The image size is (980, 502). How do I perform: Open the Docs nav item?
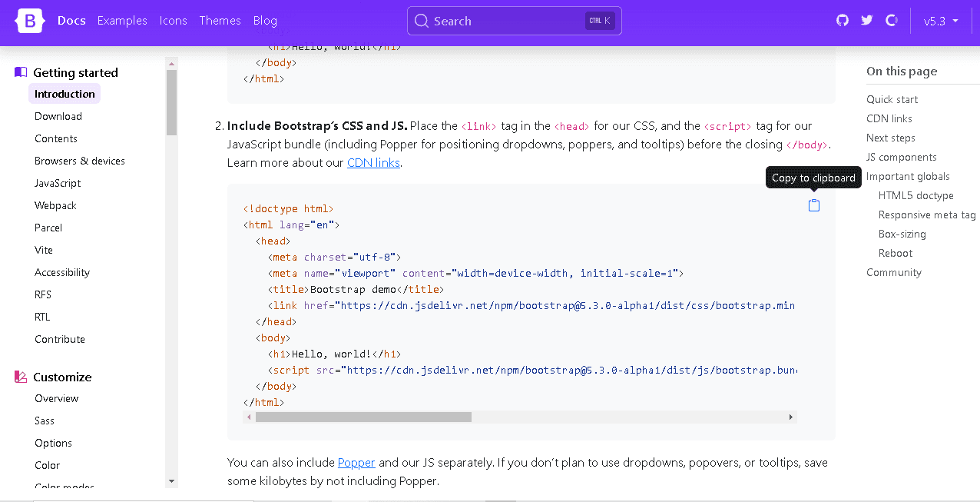pyautogui.click(x=71, y=21)
